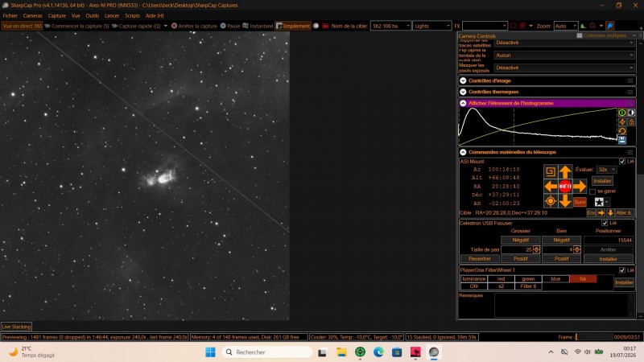Save histogram stretch with the floppy disk icon

tap(622, 140)
